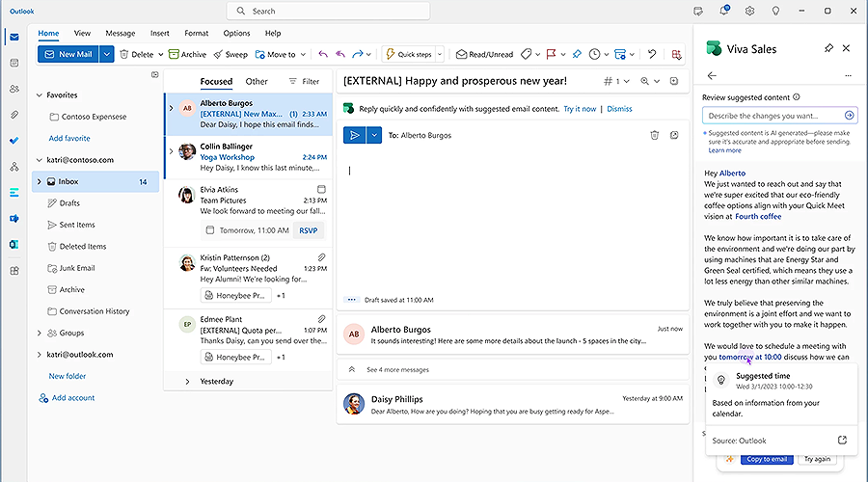Expand the Inbox folder

[40, 181]
